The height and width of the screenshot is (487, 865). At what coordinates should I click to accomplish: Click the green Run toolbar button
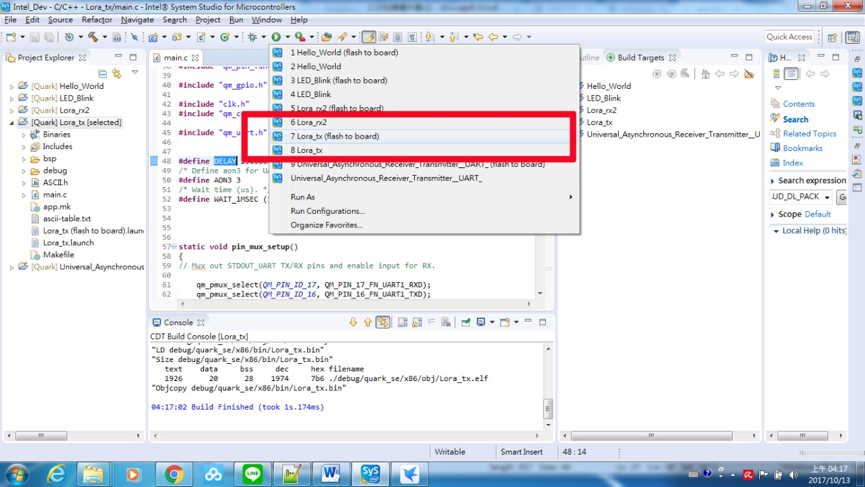point(276,37)
